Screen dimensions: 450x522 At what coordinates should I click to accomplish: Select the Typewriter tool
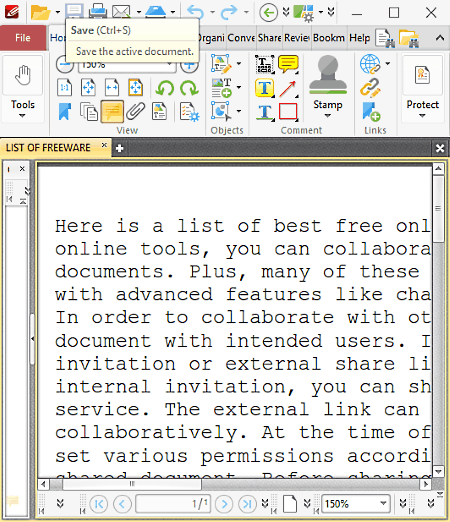tap(265, 64)
